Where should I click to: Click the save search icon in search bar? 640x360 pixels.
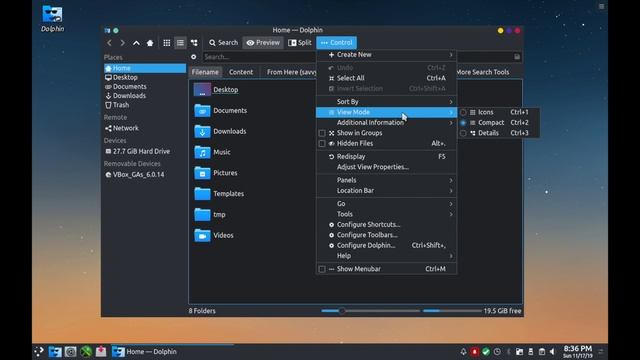coord(517,57)
